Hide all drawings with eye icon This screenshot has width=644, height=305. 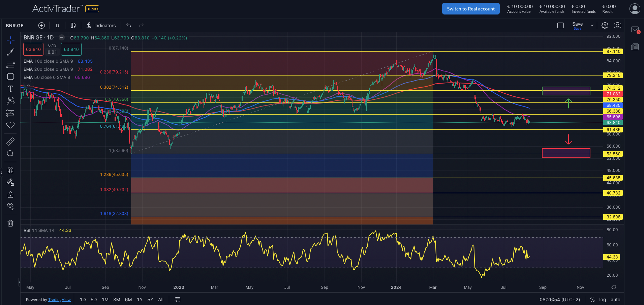10,206
